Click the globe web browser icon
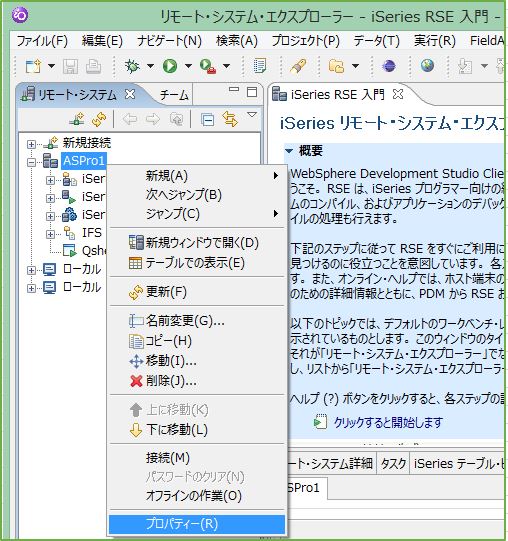 click(427, 65)
